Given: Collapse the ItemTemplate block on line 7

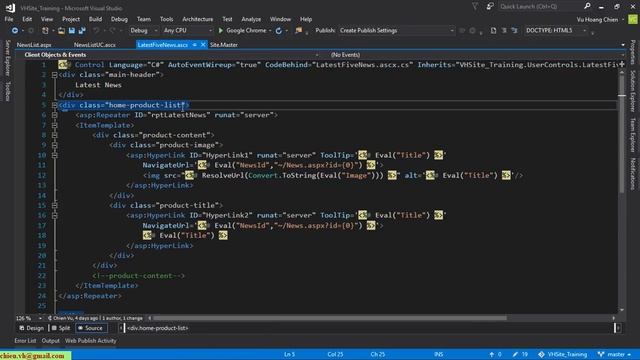Looking at the screenshot, I should tap(54, 125).
